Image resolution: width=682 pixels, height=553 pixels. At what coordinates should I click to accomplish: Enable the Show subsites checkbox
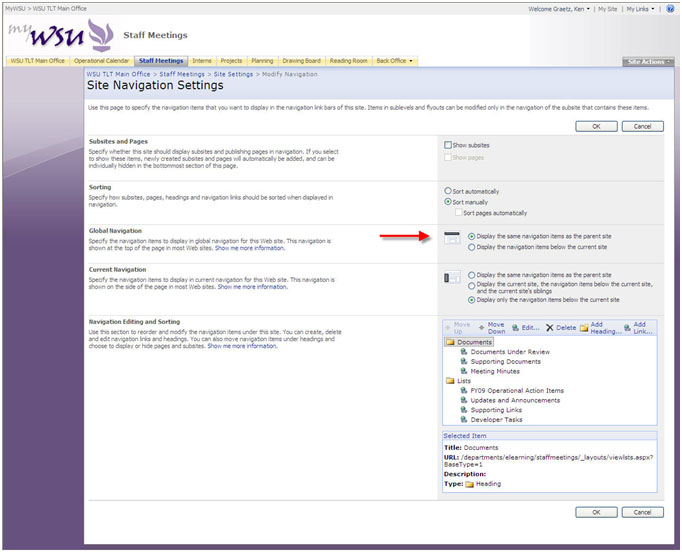pos(448,145)
